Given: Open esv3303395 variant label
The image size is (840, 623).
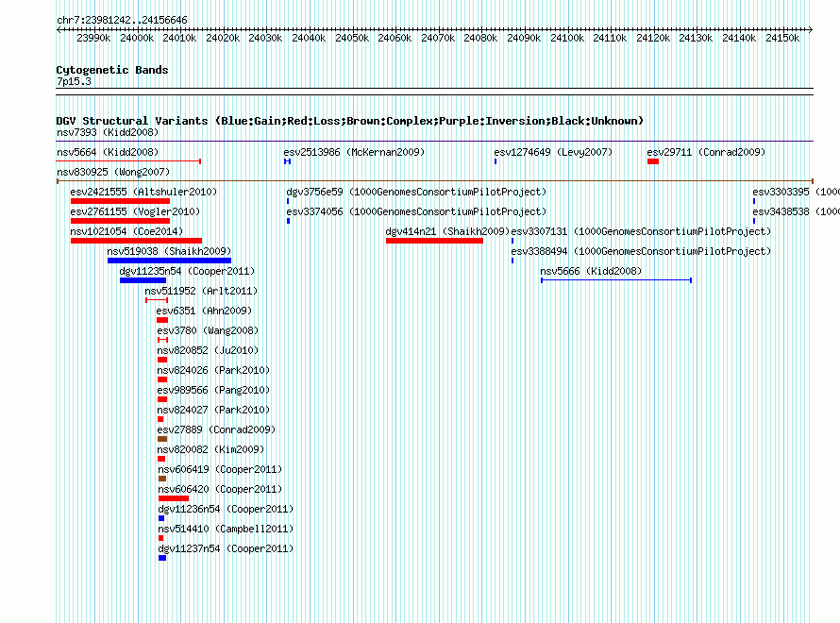Looking at the screenshot, I should pos(796,192).
